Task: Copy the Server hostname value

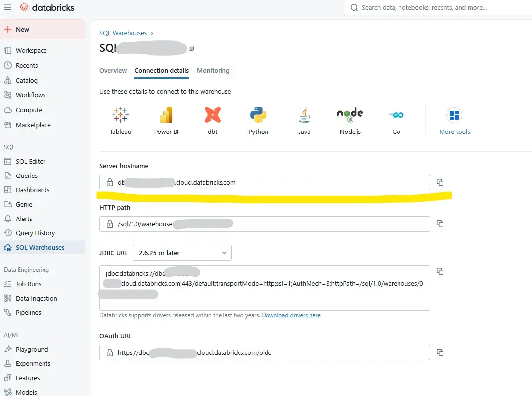Action: (x=440, y=182)
